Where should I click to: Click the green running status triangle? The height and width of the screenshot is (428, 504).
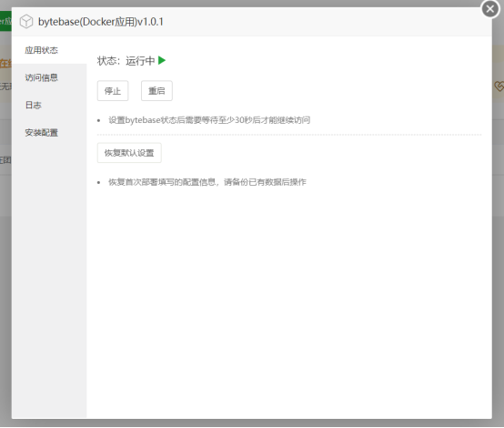[162, 60]
